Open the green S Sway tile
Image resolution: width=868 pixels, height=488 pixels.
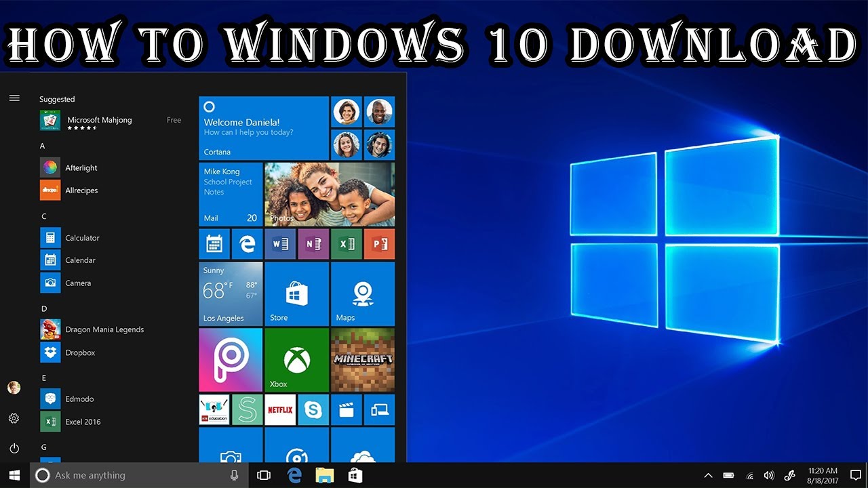(247, 409)
